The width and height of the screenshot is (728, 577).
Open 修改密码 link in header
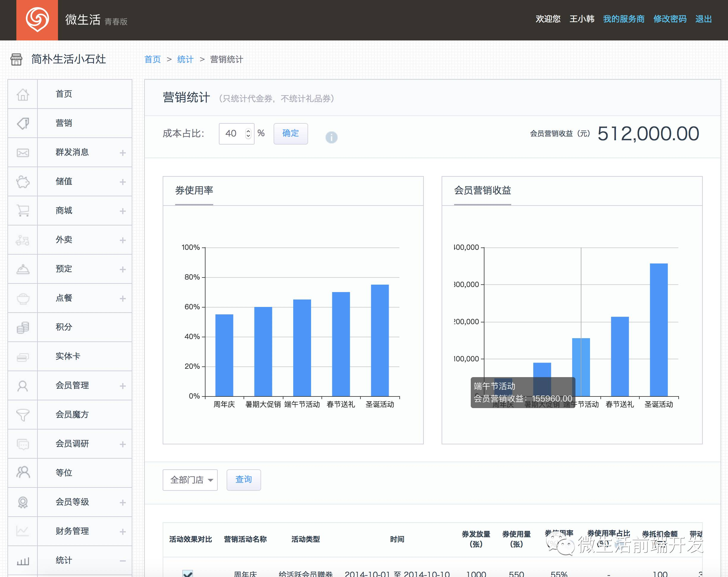click(670, 19)
